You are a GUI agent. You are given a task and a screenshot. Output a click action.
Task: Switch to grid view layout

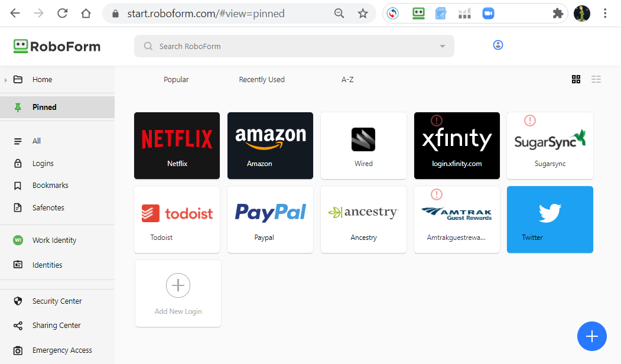pos(576,79)
